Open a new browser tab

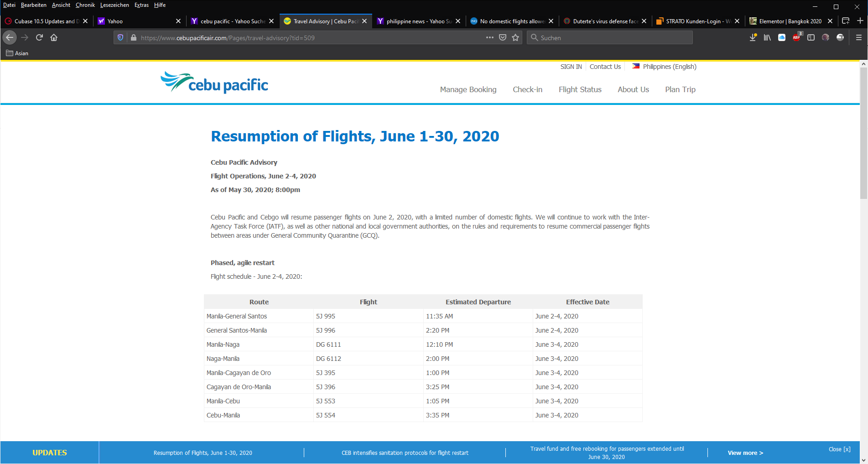point(860,21)
